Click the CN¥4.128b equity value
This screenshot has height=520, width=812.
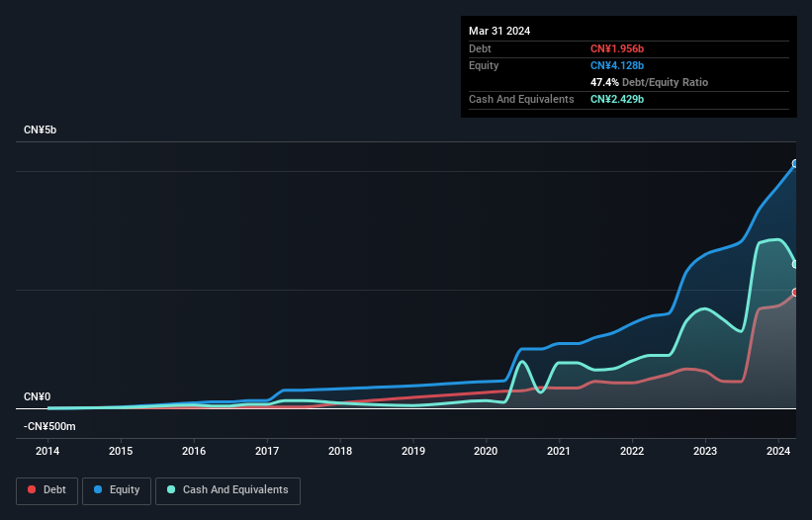[x=617, y=65]
